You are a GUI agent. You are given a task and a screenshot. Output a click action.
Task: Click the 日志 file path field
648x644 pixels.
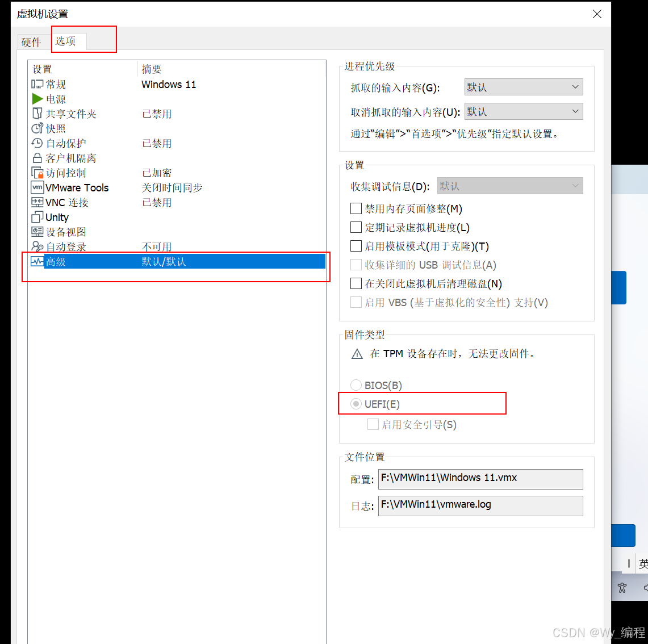click(480, 505)
